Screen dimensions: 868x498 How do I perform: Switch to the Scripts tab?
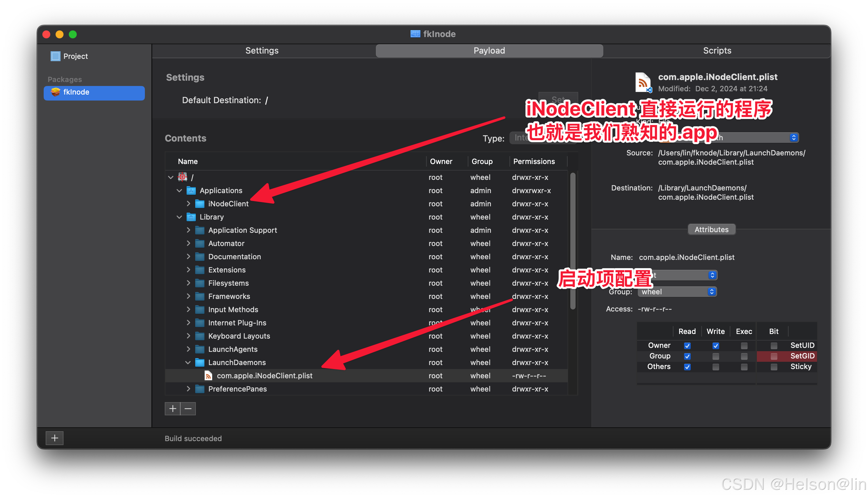tap(717, 51)
